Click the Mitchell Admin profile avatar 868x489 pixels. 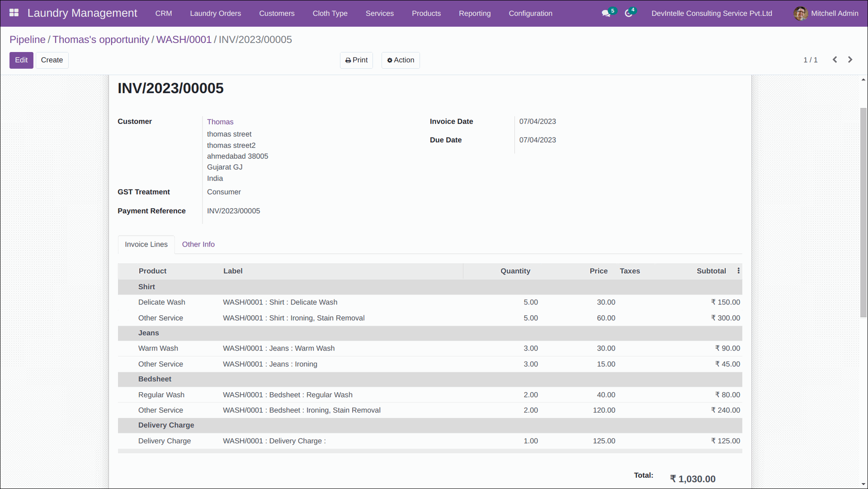tap(801, 13)
